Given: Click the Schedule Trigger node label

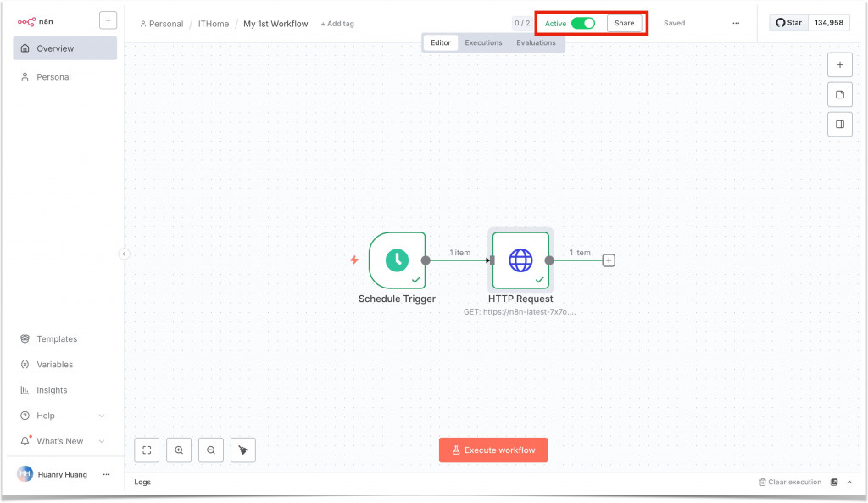Looking at the screenshot, I should [397, 299].
